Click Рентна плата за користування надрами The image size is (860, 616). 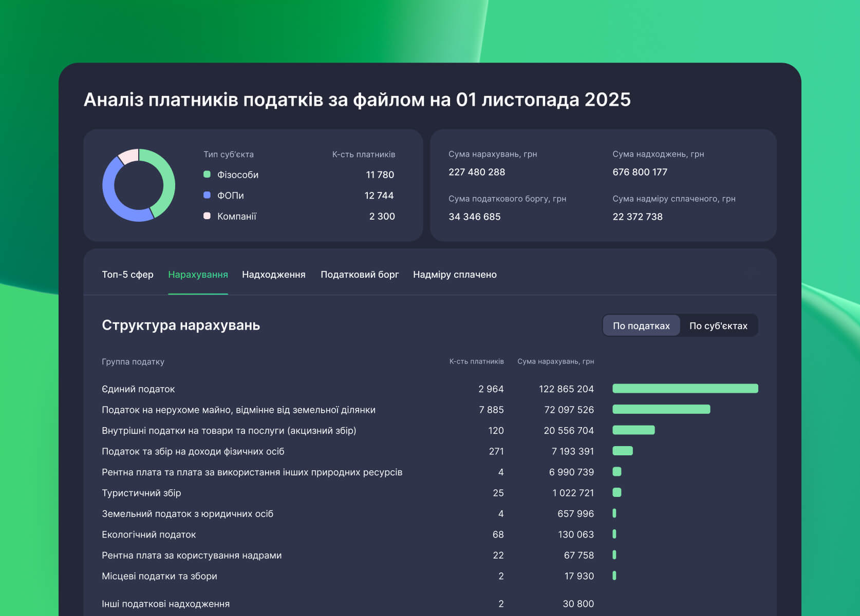point(192,555)
